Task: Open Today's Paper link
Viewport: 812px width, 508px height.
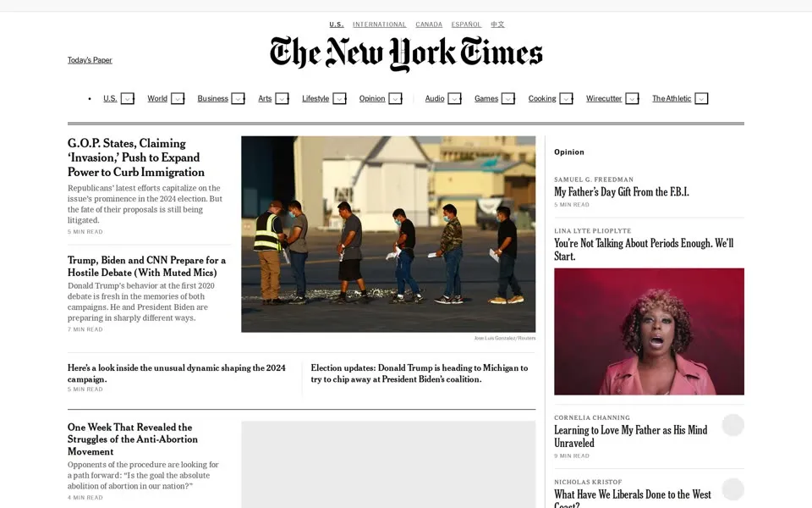Action: 90,60
